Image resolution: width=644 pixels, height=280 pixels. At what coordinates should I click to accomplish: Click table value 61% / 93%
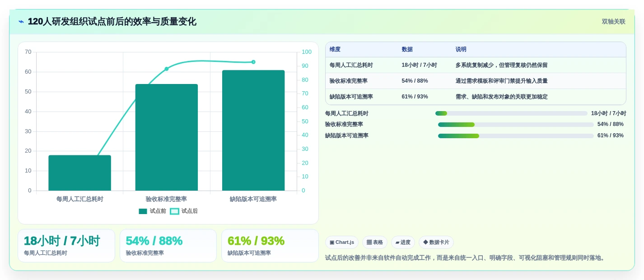[x=415, y=97]
